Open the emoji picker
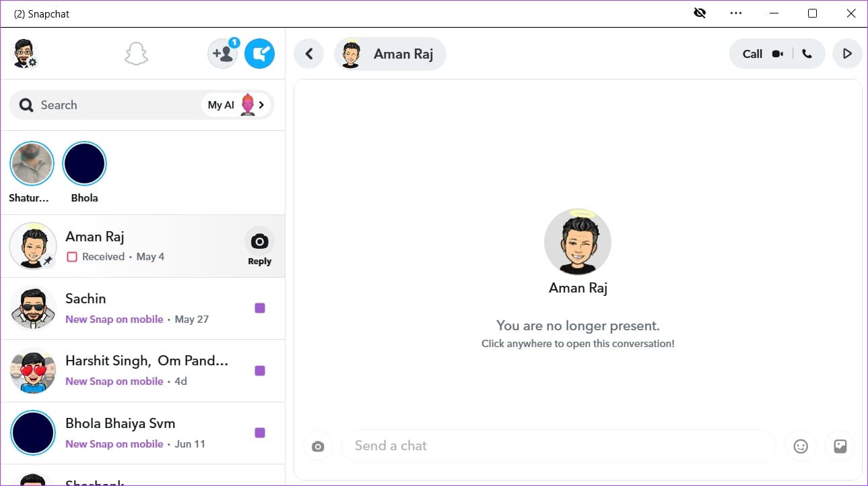868x486 pixels. pyautogui.click(x=800, y=446)
